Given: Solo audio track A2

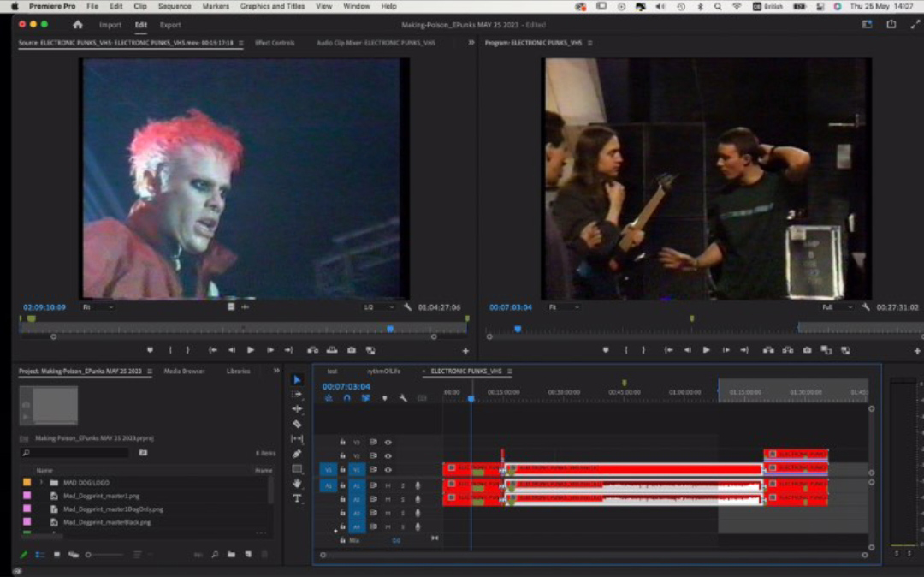Looking at the screenshot, I should 403,499.
